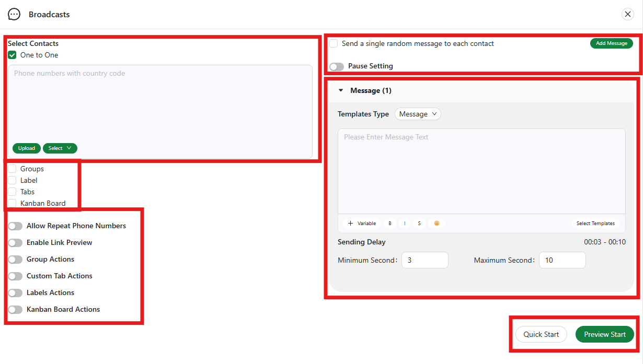Insert a variable into the message
The image size is (643, 364).
(x=362, y=224)
